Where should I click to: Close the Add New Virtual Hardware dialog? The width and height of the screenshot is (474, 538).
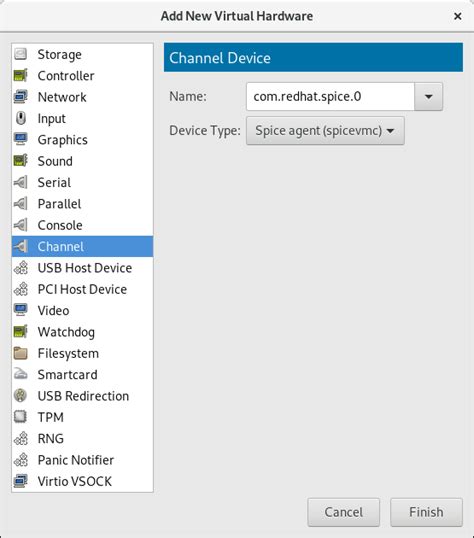pyautogui.click(x=458, y=16)
